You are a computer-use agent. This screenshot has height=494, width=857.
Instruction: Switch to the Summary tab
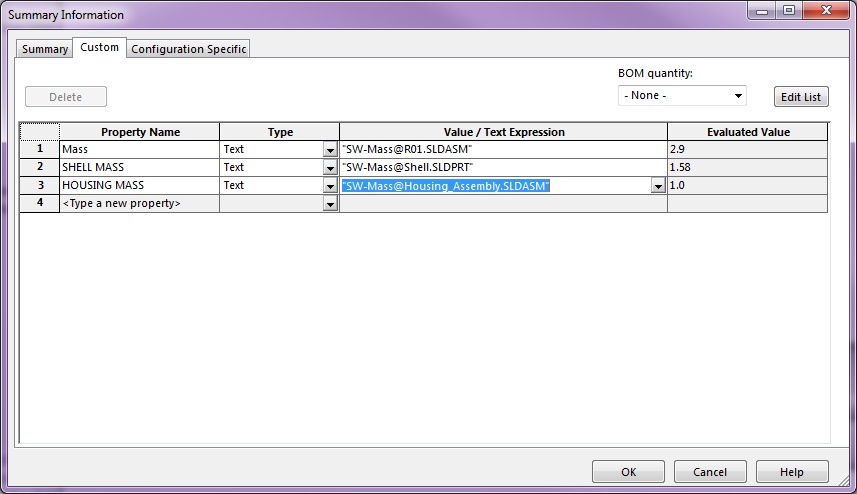click(44, 49)
